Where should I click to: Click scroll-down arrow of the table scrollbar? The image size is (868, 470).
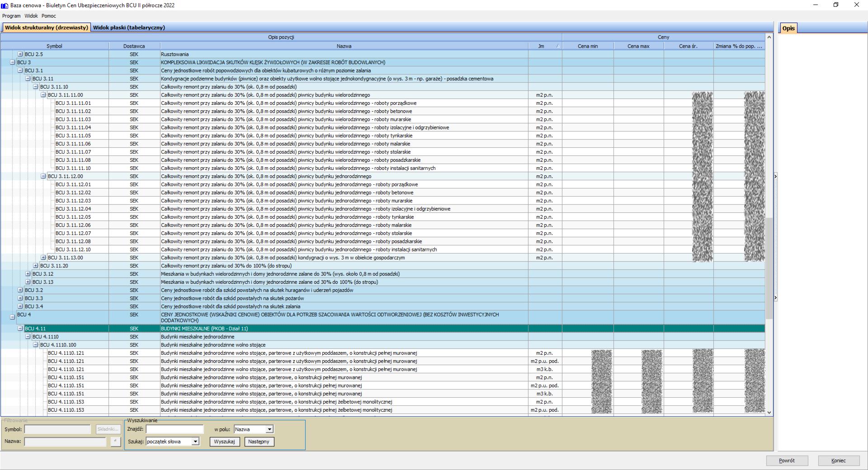pos(769,412)
